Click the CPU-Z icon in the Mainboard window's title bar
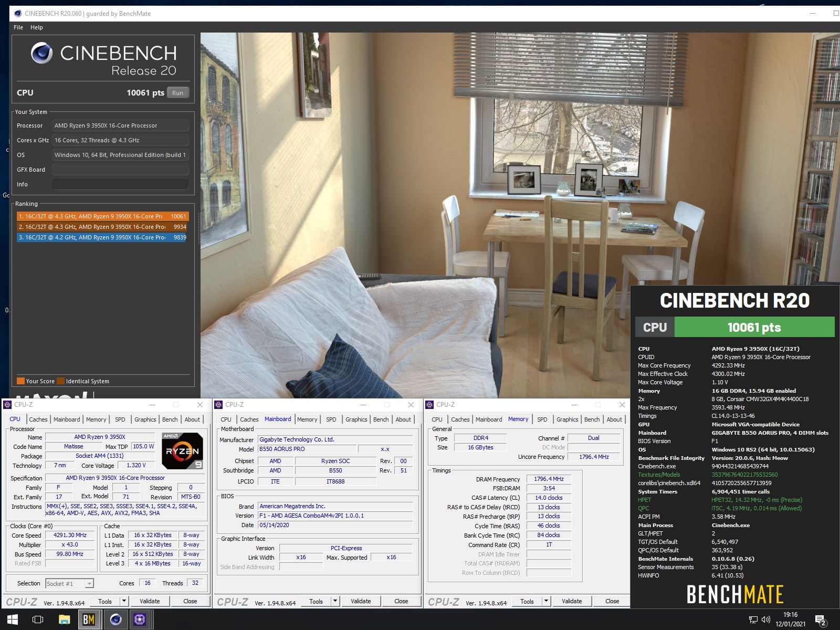This screenshot has width=840, height=630. pos(218,405)
